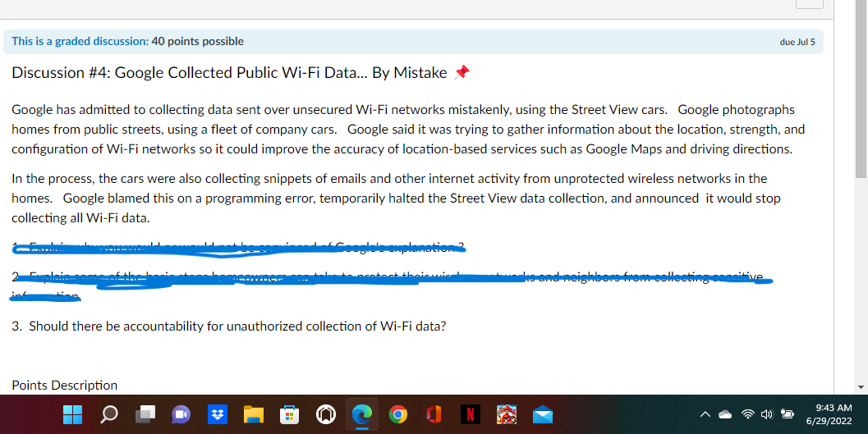Open the volume speaker tray icon
Screen dimensions: 868x434
coord(767,414)
